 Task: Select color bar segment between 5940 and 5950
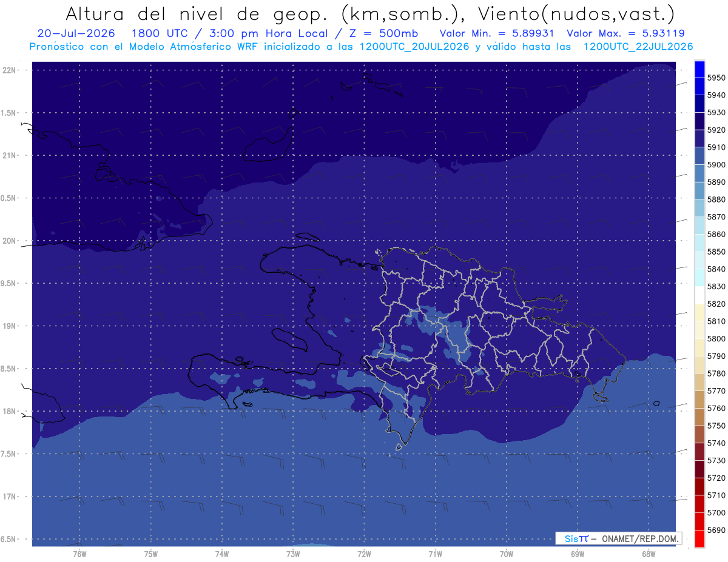[x=699, y=86]
